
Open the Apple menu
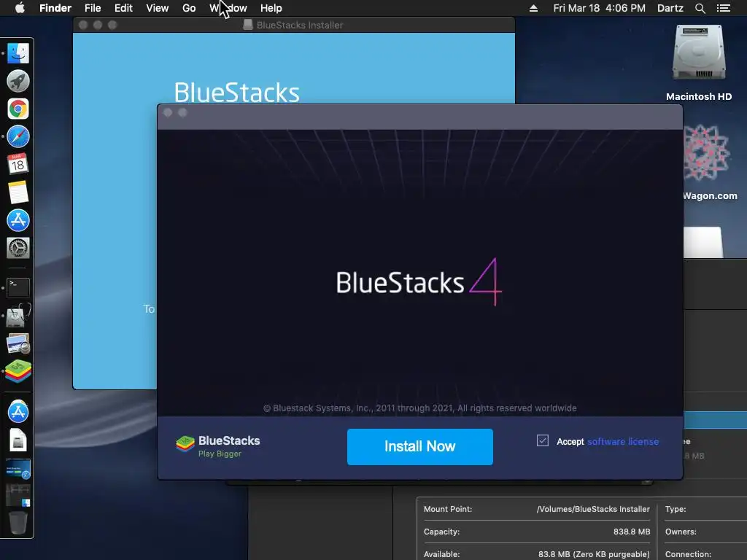coord(20,8)
